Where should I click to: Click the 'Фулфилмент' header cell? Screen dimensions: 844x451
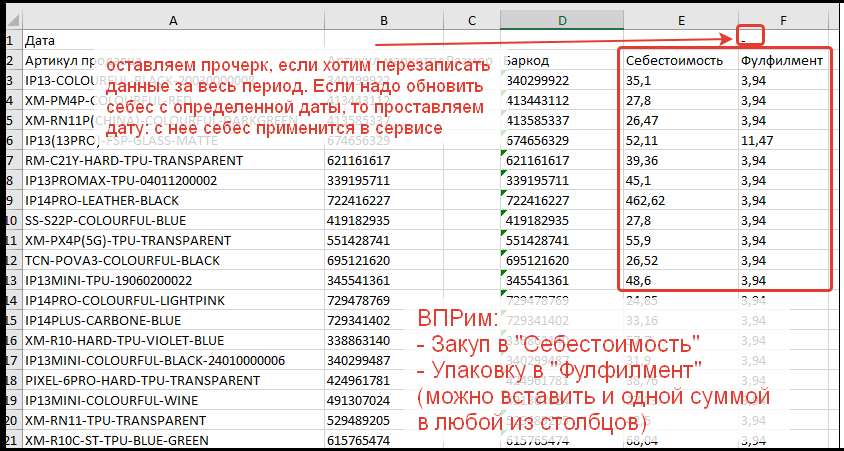pos(783,60)
